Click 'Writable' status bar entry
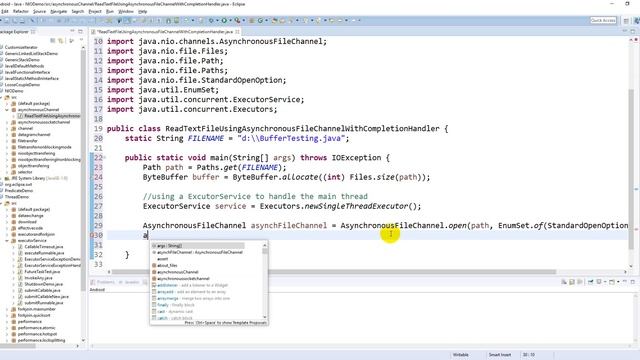This screenshot has height=360, width=640. point(460,355)
